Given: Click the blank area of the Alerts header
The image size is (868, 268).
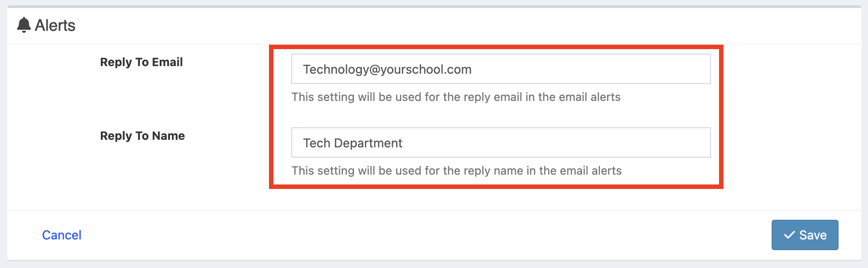Looking at the screenshot, I should tap(446, 25).
